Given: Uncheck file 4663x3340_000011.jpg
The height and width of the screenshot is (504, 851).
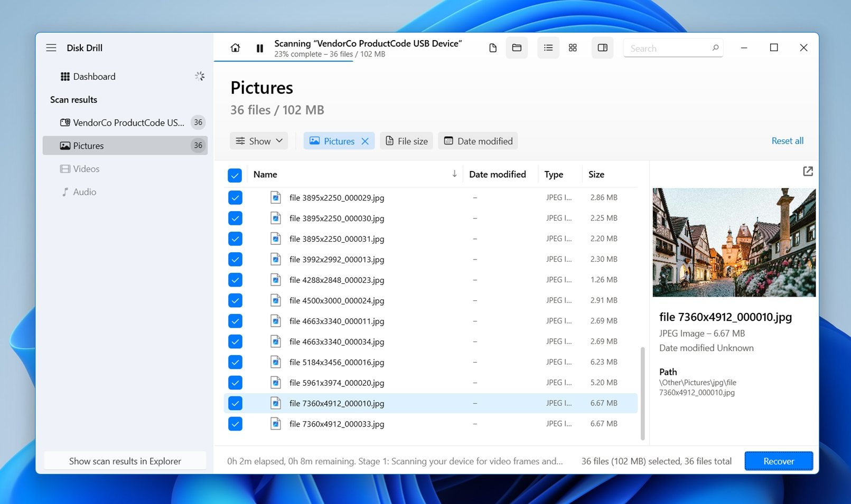Looking at the screenshot, I should pyautogui.click(x=235, y=321).
